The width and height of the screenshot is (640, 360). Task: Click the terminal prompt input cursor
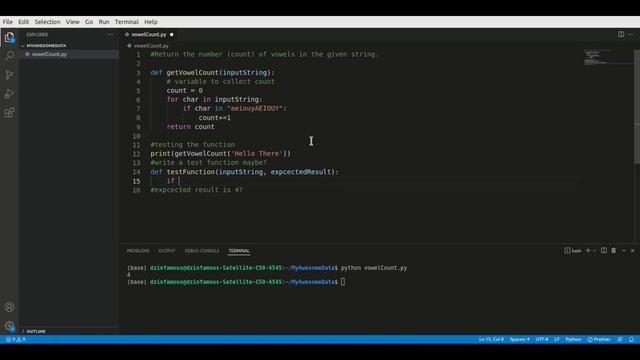[343, 282]
